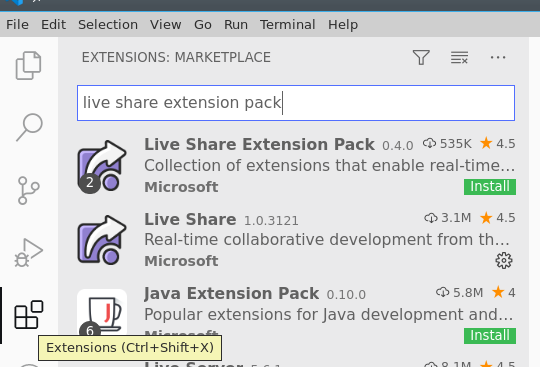
Task: Open the View menu
Action: [x=166, y=25]
